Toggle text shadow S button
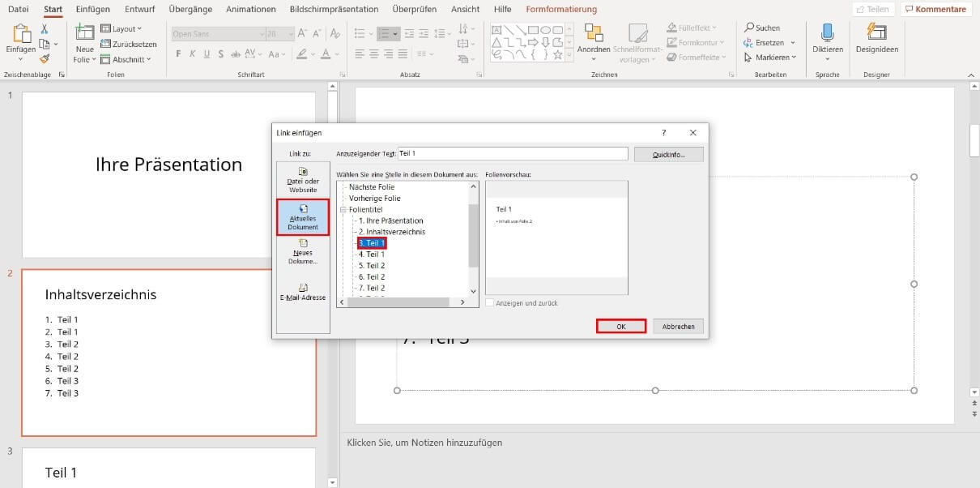 (x=220, y=54)
